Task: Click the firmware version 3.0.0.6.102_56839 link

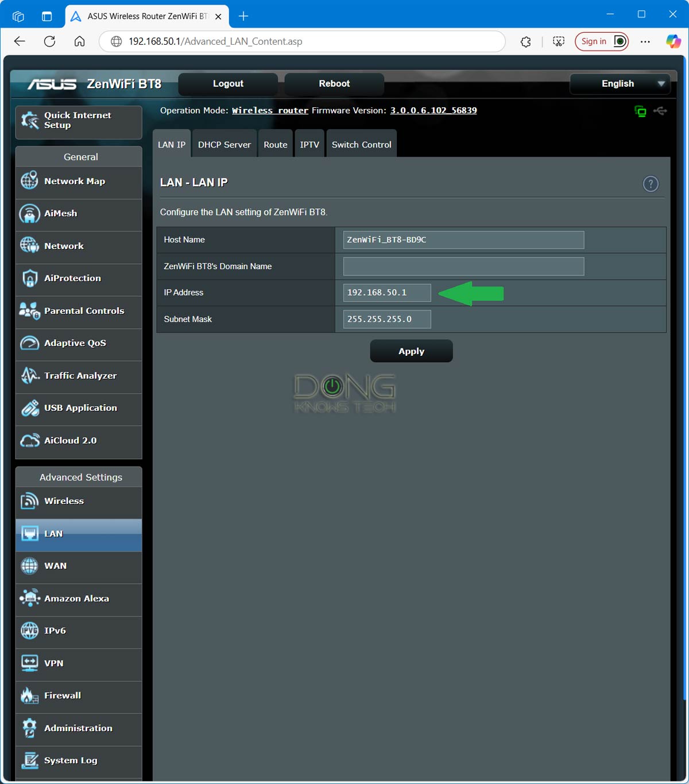Action: pyautogui.click(x=433, y=110)
